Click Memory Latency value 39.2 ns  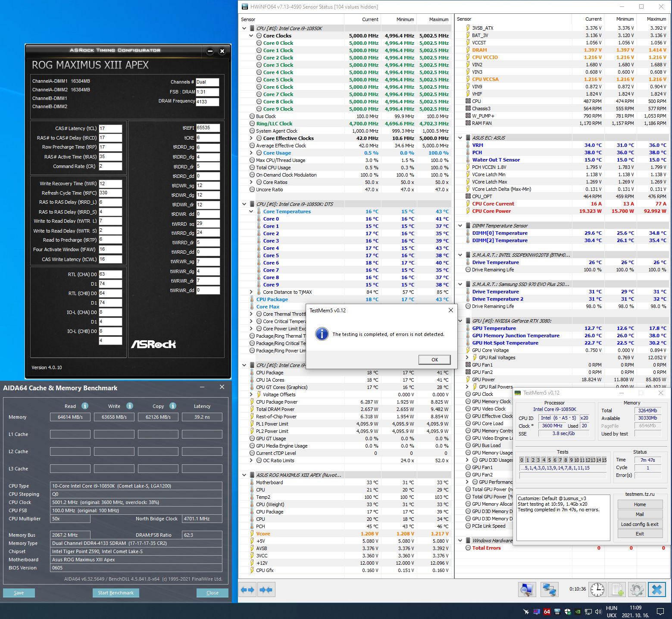click(x=202, y=417)
